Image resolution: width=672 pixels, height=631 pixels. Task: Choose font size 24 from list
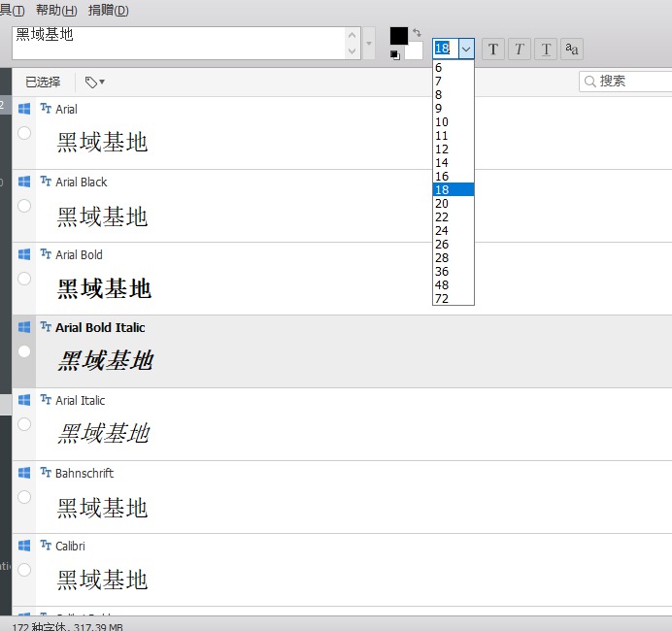pyautogui.click(x=453, y=230)
